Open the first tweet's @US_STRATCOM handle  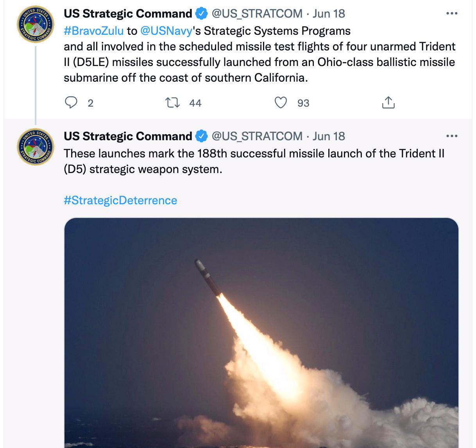point(257,14)
